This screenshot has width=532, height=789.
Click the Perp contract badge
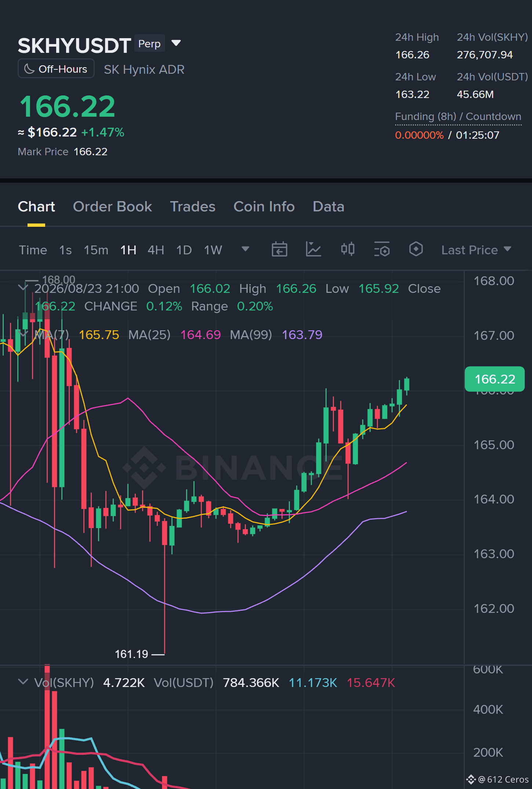149,44
